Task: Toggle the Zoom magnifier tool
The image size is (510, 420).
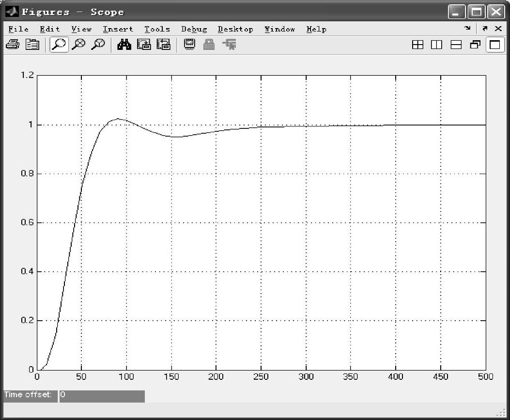Action: pos(59,45)
